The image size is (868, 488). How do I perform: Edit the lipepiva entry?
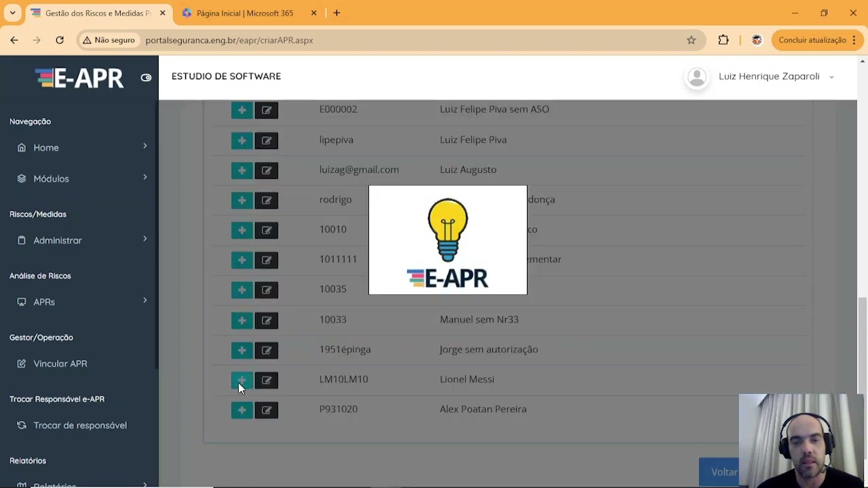pyautogui.click(x=267, y=140)
